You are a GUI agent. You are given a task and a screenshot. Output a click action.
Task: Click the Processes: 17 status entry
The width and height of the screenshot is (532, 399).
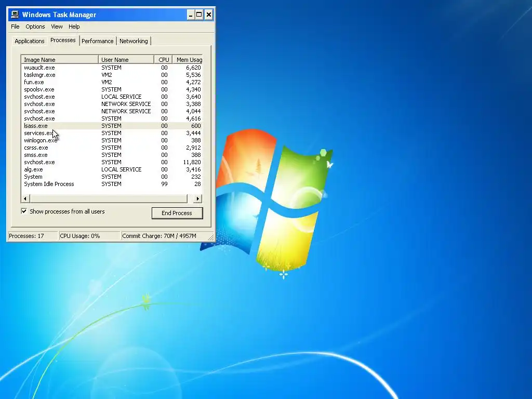pyautogui.click(x=33, y=236)
